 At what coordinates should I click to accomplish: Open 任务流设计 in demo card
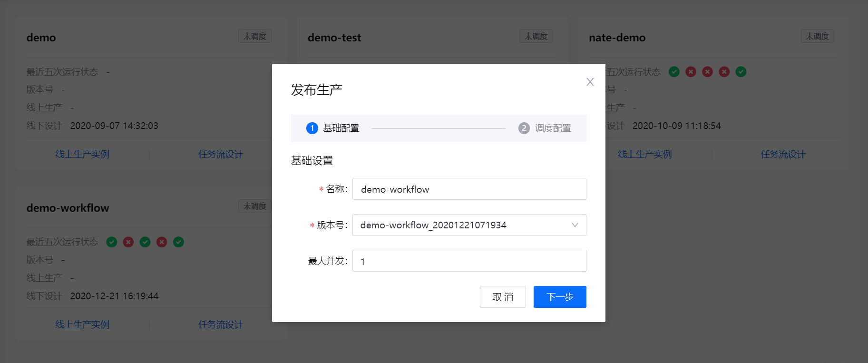[x=221, y=154]
